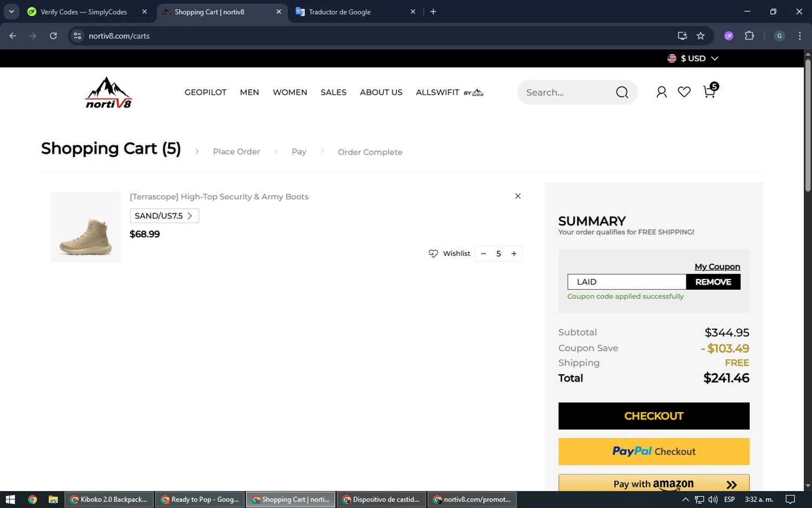This screenshot has height=508, width=812.
Task: Open the ALLSWIFIT menu item
Action: click(x=449, y=93)
